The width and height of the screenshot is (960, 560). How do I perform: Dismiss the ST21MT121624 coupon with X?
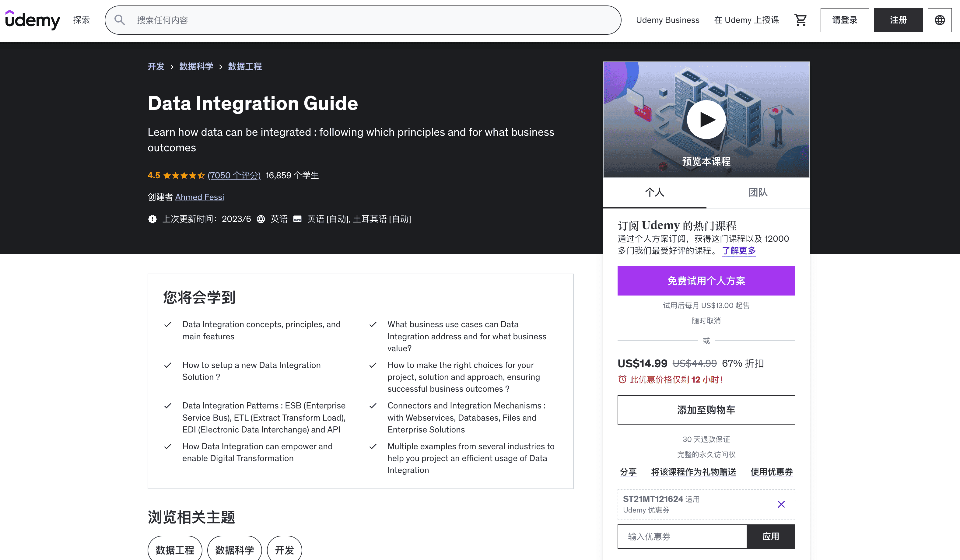tap(781, 504)
